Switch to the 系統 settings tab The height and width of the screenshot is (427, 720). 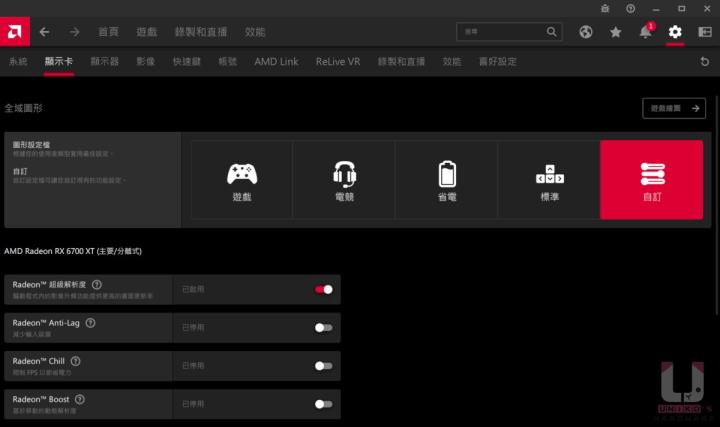point(18,62)
